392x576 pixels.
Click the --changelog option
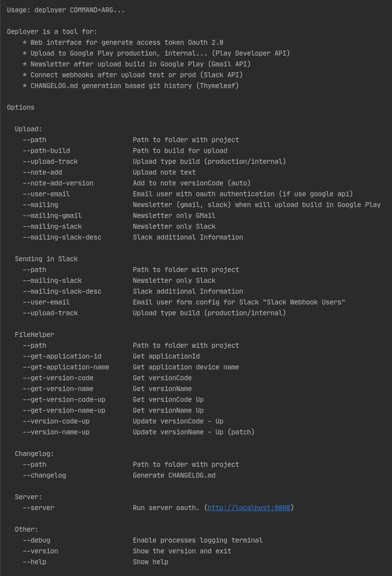44,475
